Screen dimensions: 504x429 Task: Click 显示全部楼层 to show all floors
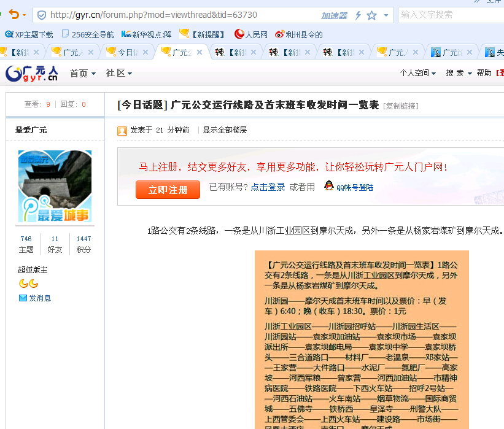(225, 130)
